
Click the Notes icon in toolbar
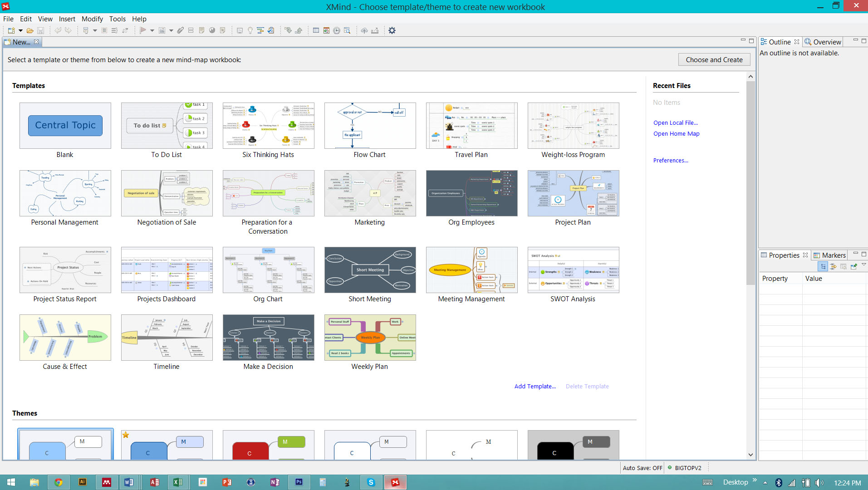click(201, 30)
